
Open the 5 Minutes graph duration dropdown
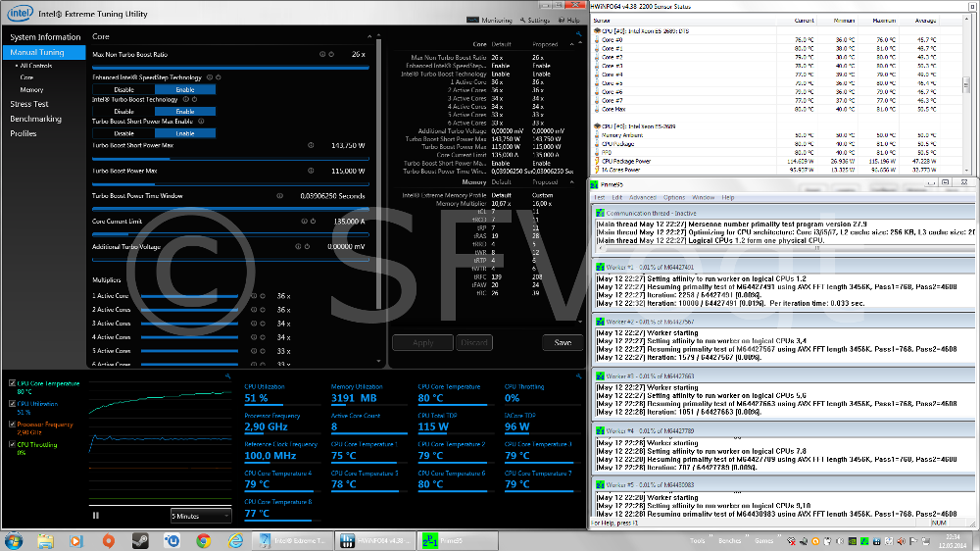click(x=201, y=516)
